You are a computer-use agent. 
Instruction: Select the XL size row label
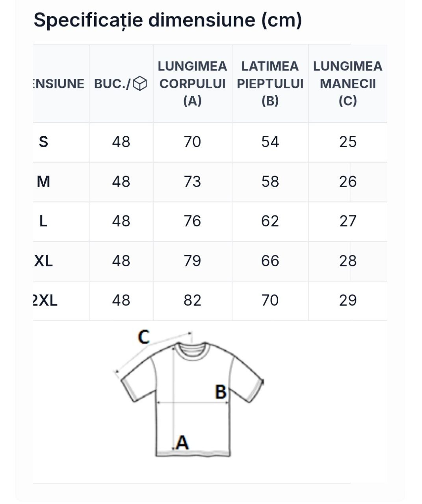[43, 261]
